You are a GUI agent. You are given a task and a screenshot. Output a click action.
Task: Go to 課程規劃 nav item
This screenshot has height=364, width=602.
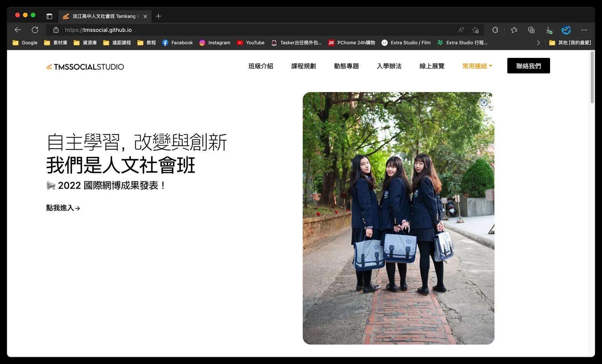(x=304, y=66)
